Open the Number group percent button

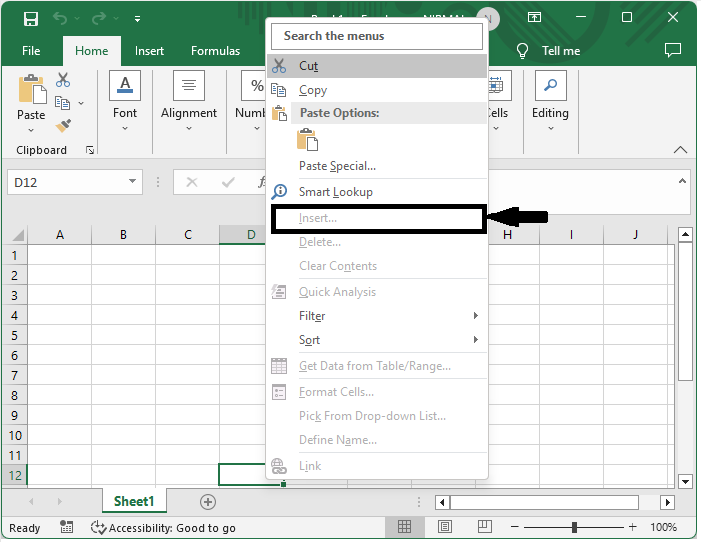pyautogui.click(x=253, y=85)
